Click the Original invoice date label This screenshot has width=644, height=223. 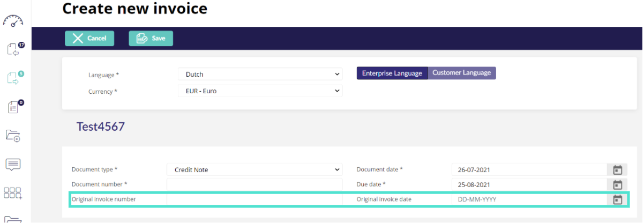pyautogui.click(x=384, y=199)
